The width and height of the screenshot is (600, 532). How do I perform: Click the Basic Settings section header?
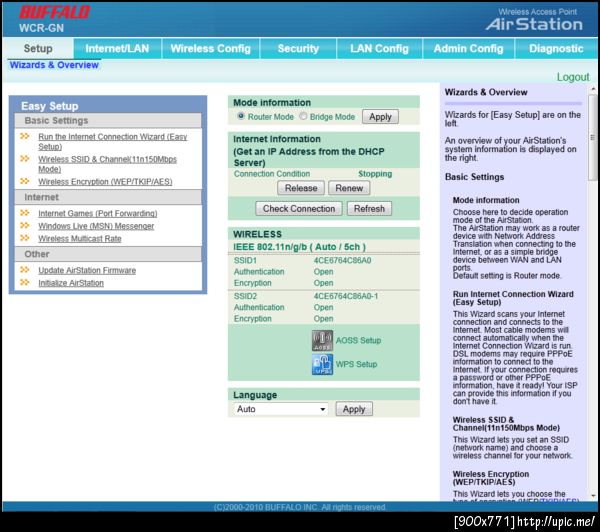(108, 121)
